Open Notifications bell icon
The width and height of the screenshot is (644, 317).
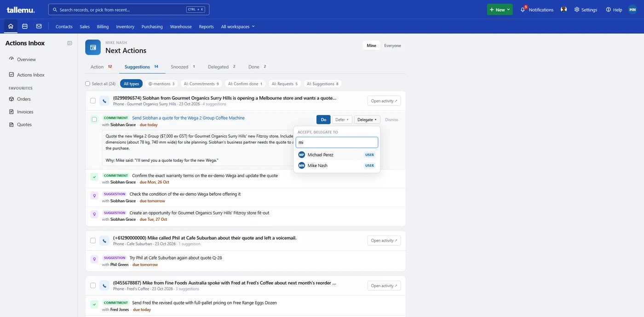pos(523,9)
